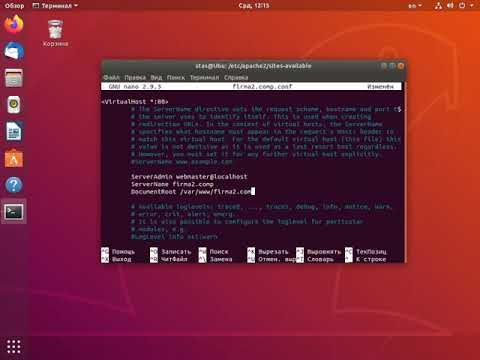Click the terminal window title bar
Viewport: 480px width, 360px height.
point(253,66)
